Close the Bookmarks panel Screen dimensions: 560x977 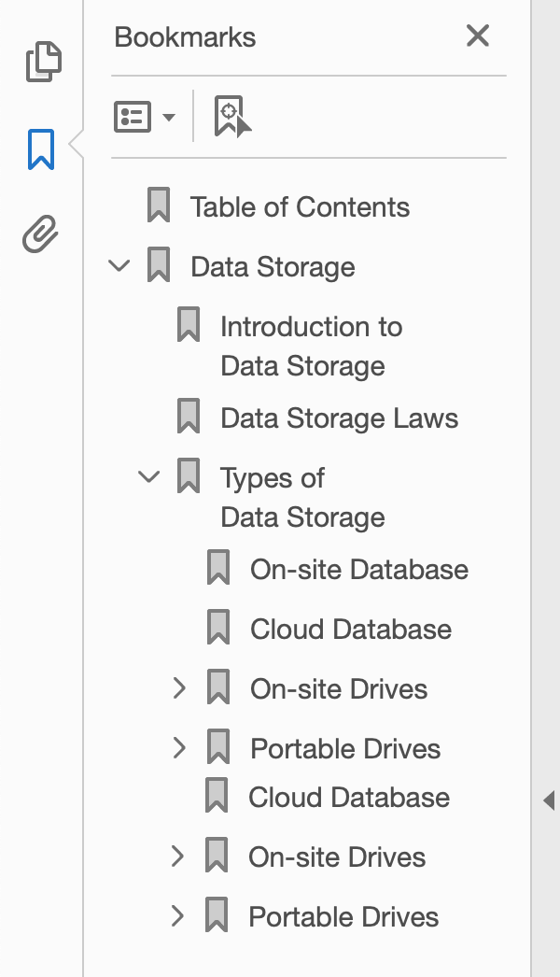click(x=478, y=36)
